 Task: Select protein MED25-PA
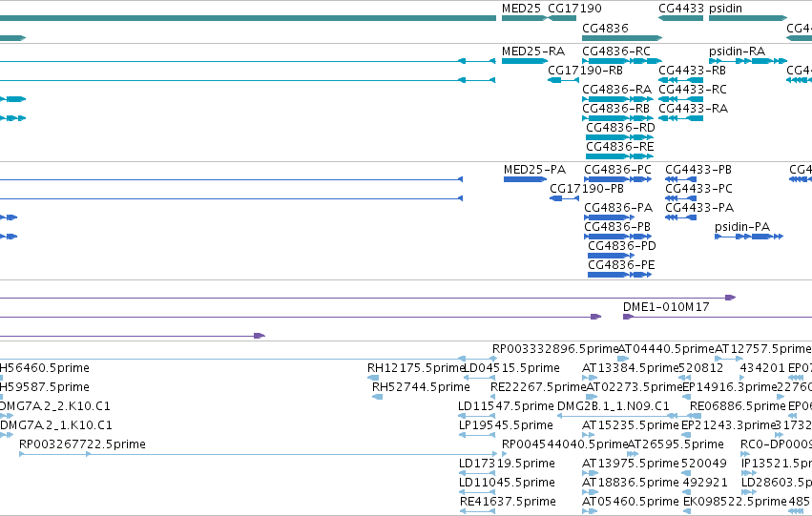(535, 170)
